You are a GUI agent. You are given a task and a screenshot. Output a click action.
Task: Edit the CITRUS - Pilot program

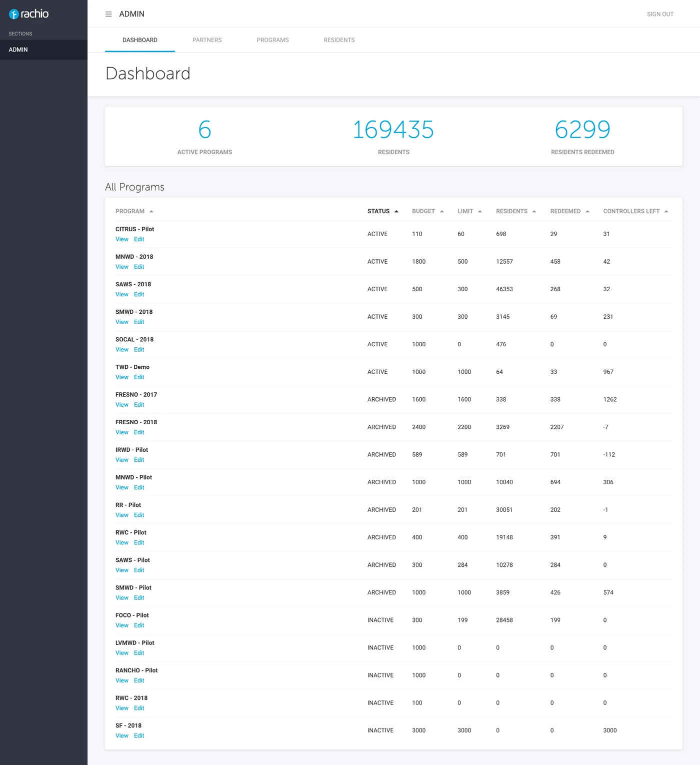[139, 239]
